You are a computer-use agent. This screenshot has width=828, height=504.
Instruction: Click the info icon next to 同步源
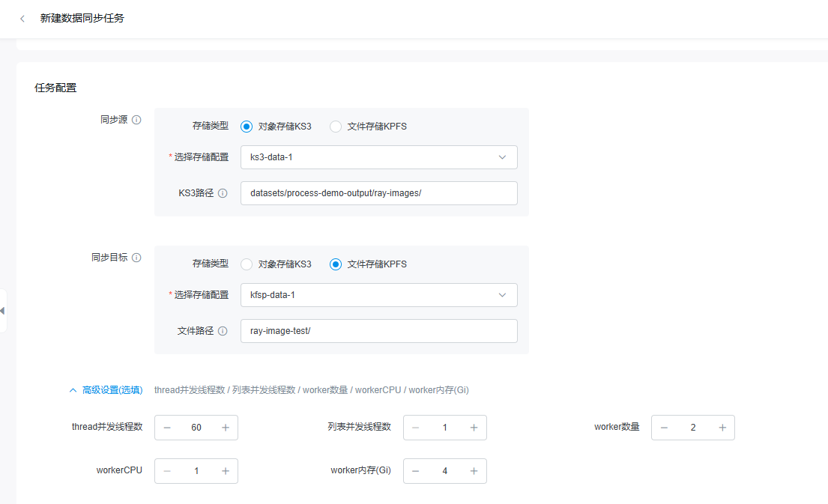(136, 120)
